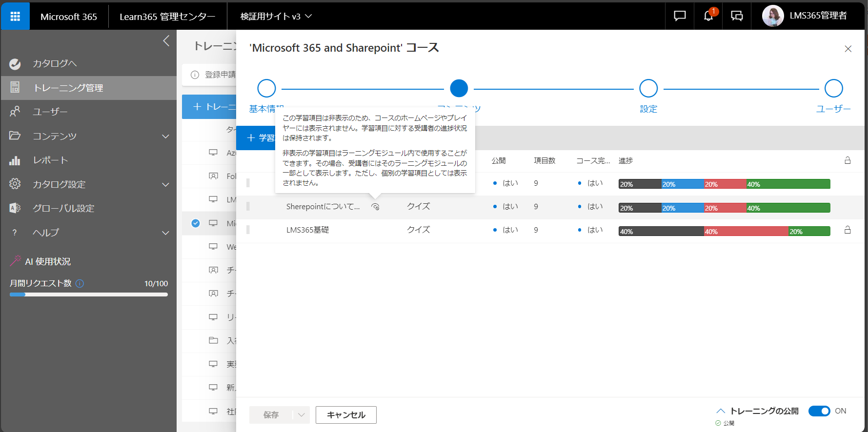This screenshot has height=432, width=868.
Task: Open the conversations icon beside the bell
Action: (737, 16)
